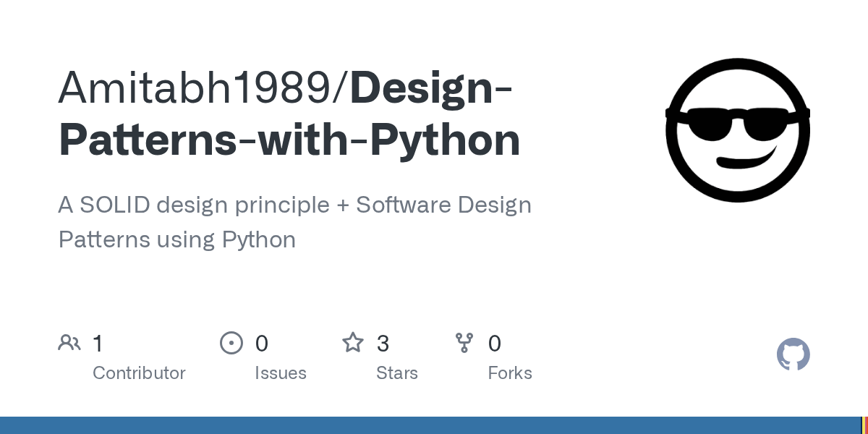Click the 'Issues' label
The width and height of the screenshot is (868, 434).
click(281, 373)
